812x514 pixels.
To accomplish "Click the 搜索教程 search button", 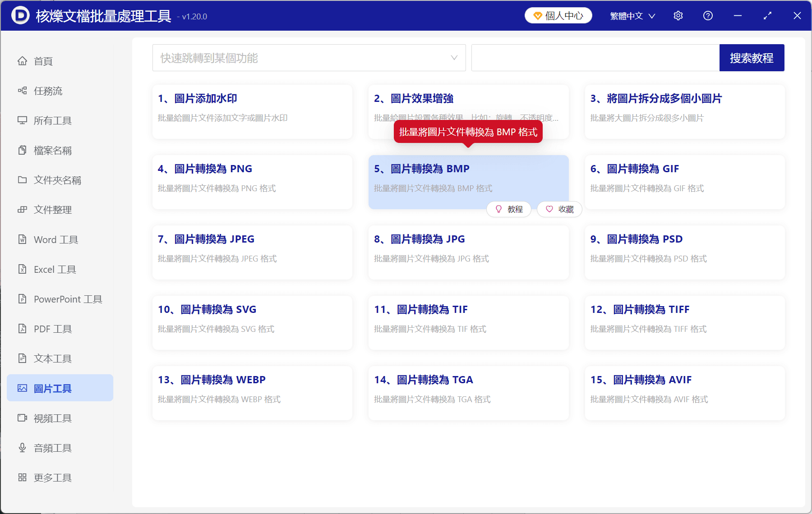I will (752, 58).
